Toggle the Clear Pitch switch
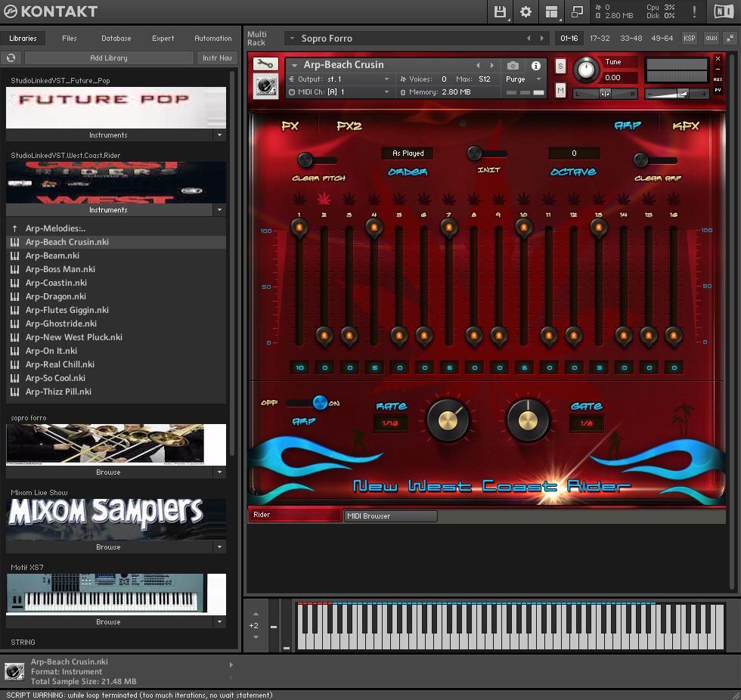 317,160
